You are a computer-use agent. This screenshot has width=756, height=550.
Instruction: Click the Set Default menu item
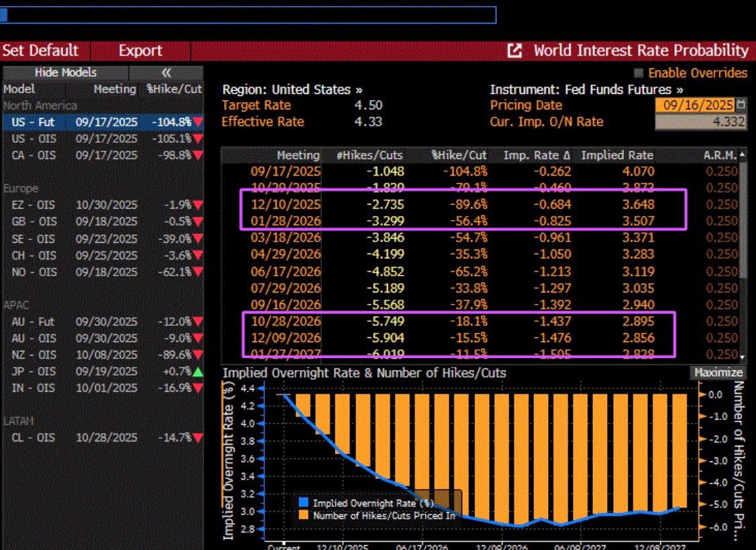tap(40, 51)
